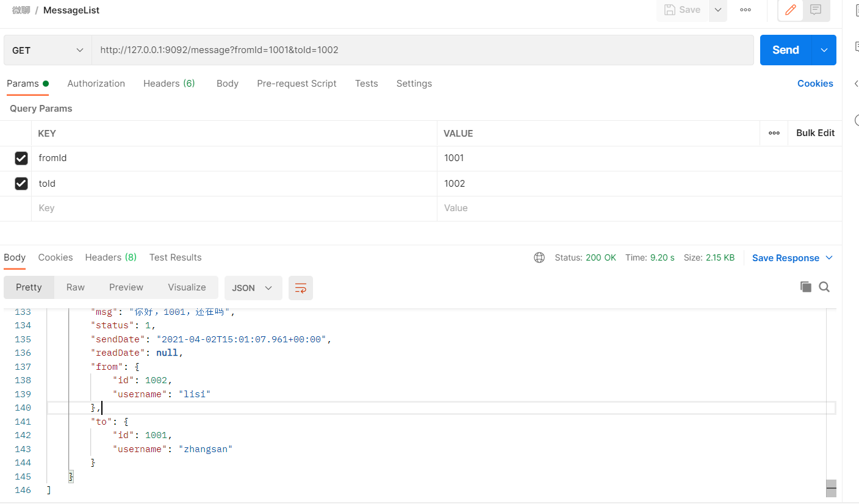Click Bulk Edit

click(x=815, y=133)
